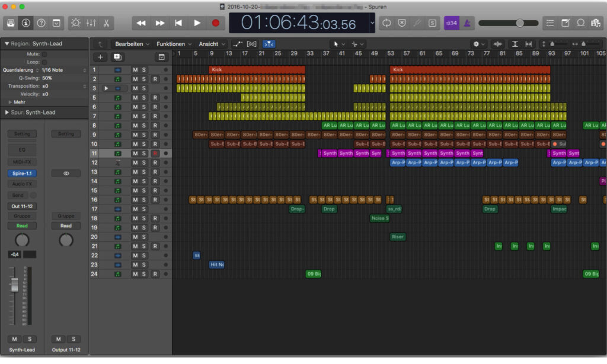Screen dimensions: 607x364
Task: Open the Loop Browser icon
Action: (581, 23)
